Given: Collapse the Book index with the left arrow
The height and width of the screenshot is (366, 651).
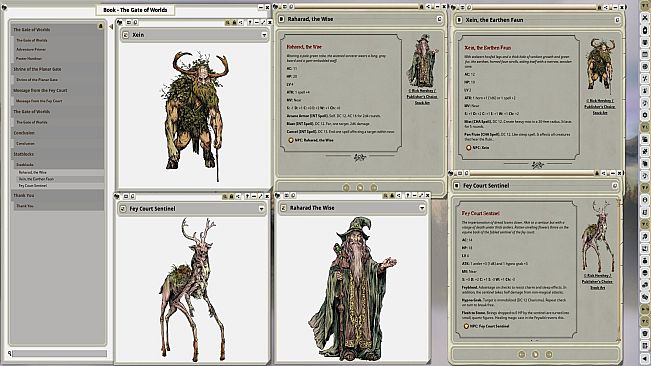Looking at the screenshot, I should (111, 27).
